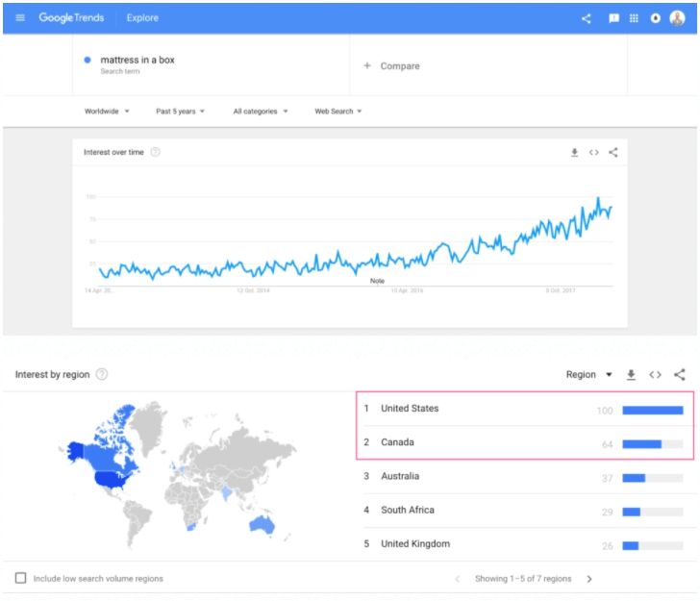Open the account profile avatar
Screen dimensions: 700x601
[677, 18]
